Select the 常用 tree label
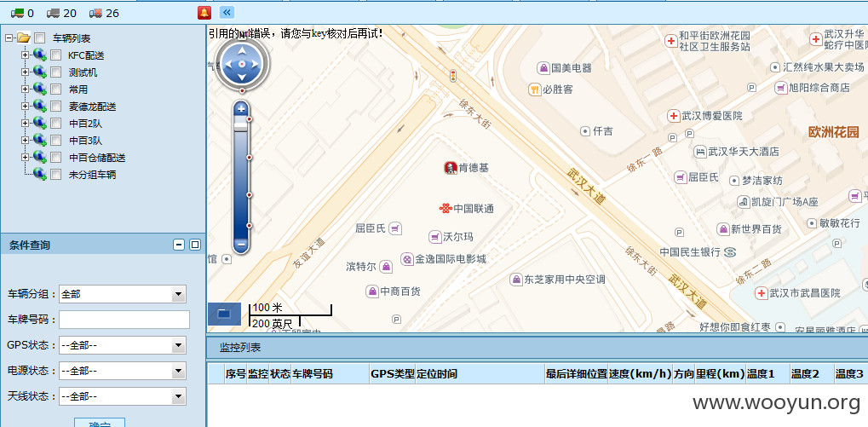The image size is (868, 427). click(78, 89)
